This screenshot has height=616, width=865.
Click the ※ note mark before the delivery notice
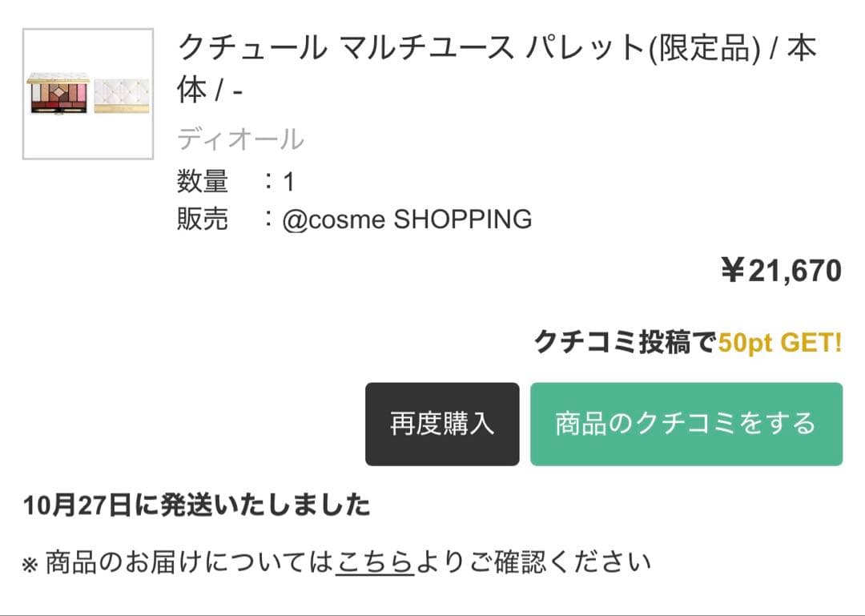coord(30,564)
